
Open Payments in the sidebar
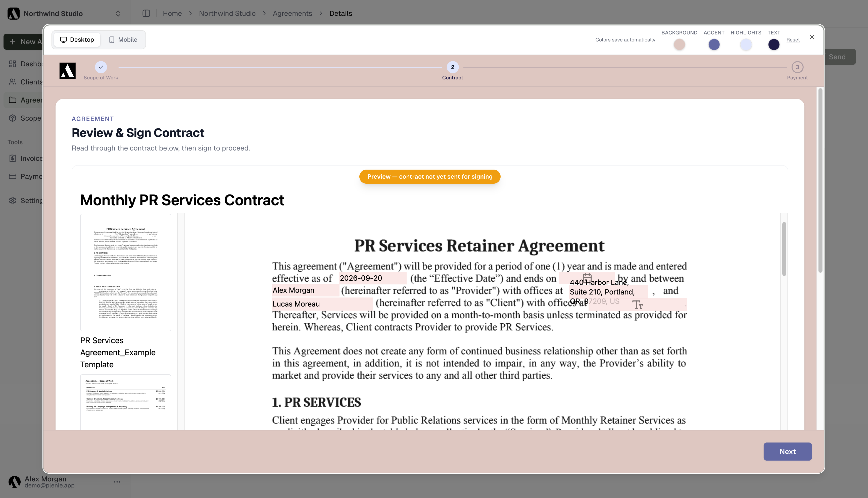pyautogui.click(x=26, y=176)
